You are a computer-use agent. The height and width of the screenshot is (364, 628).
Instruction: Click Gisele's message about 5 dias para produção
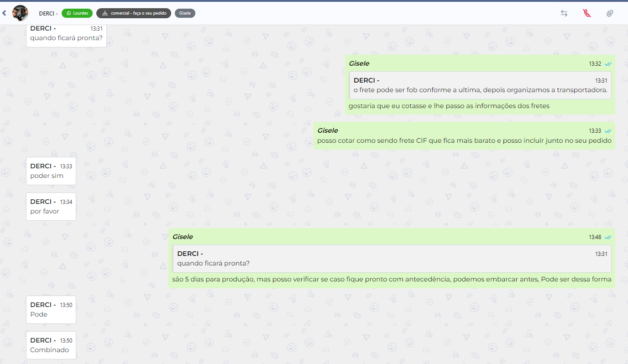(x=392, y=279)
